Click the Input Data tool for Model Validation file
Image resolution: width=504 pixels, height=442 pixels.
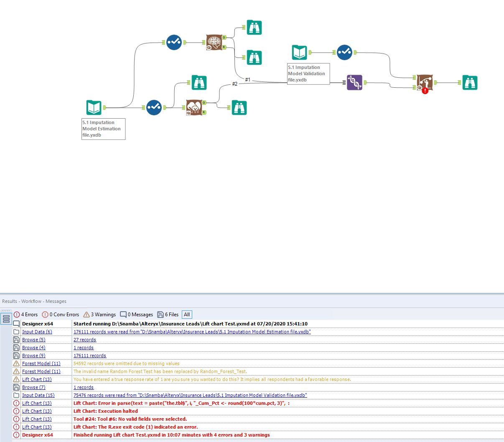point(298,52)
